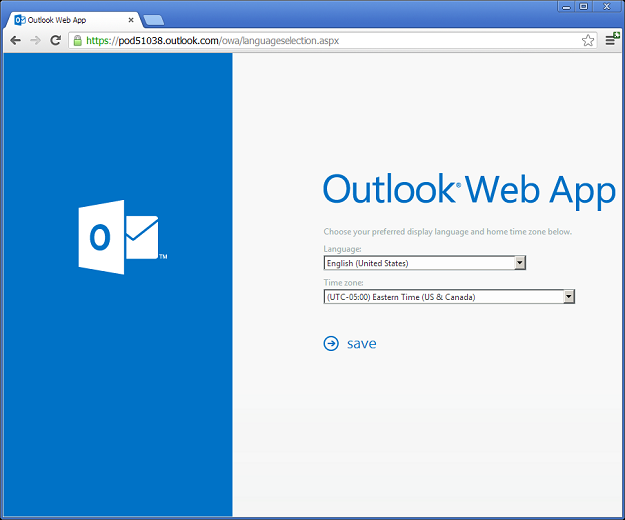Reload the page with refresh icon
625x520 pixels.
(x=55, y=40)
